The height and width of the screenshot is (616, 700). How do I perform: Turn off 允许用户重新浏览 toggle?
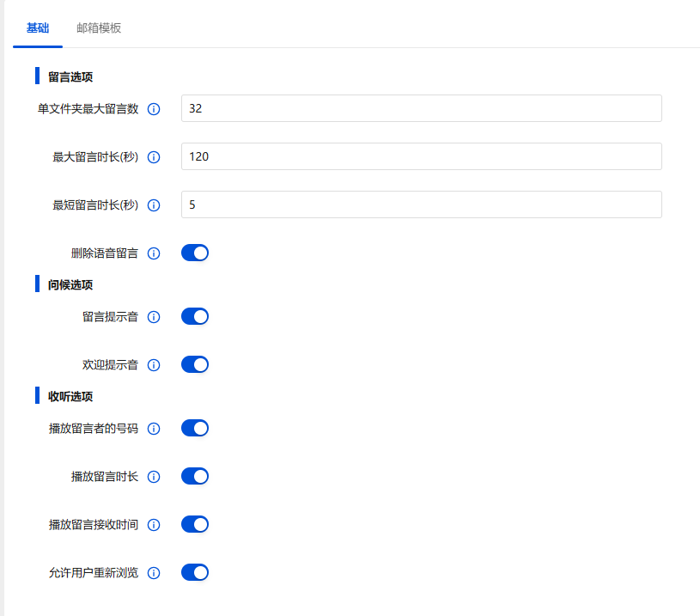pos(195,572)
